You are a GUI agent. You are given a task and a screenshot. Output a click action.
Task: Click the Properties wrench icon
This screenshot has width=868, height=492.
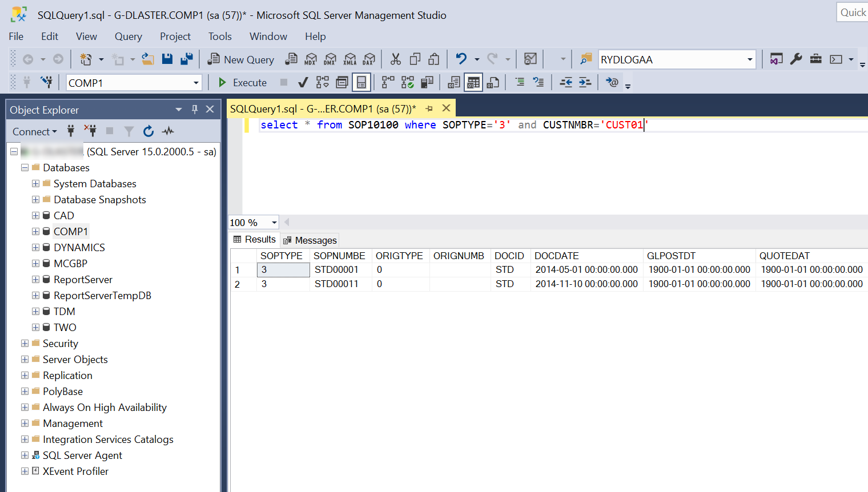pos(796,59)
